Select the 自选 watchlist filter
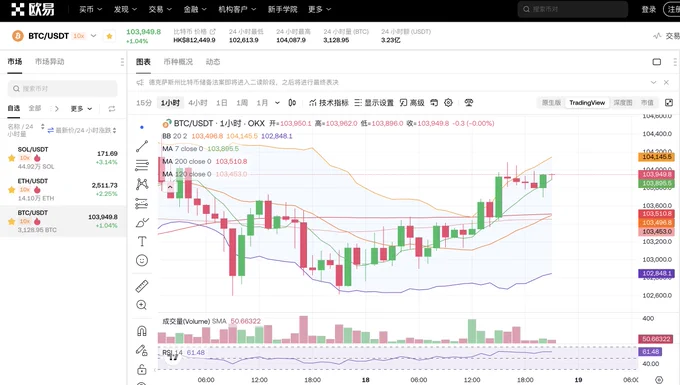Viewport: 680px width, 385px height. coord(13,108)
